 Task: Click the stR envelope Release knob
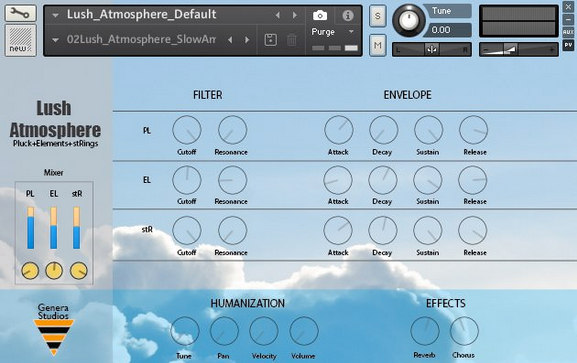[473, 230]
